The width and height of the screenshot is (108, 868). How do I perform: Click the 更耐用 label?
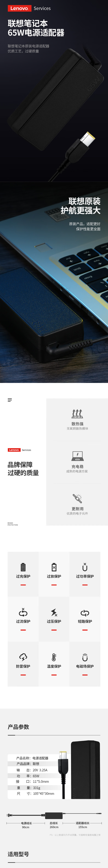point(77,509)
